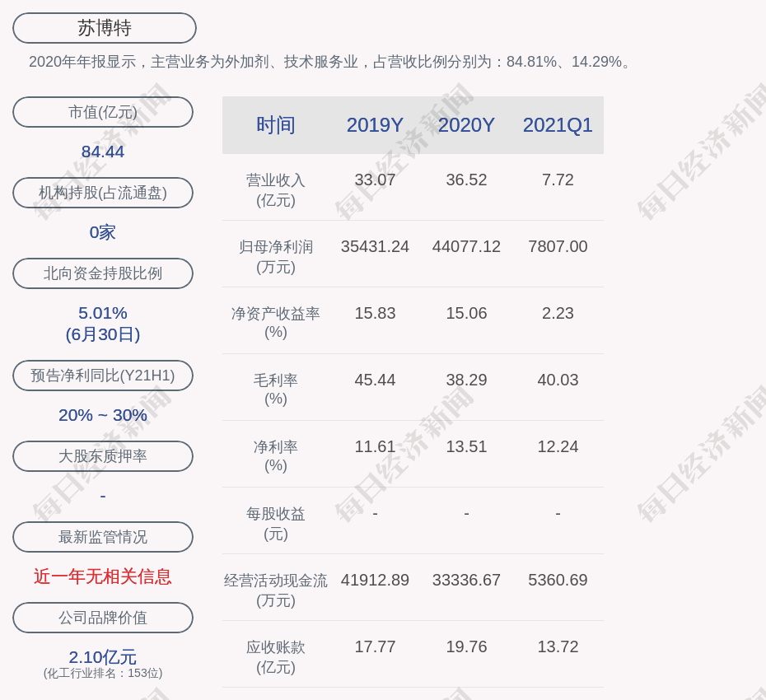Image resolution: width=766 pixels, height=700 pixels.
Task: Click the 最新监管情况 label pill
Action: click(103, 537)
